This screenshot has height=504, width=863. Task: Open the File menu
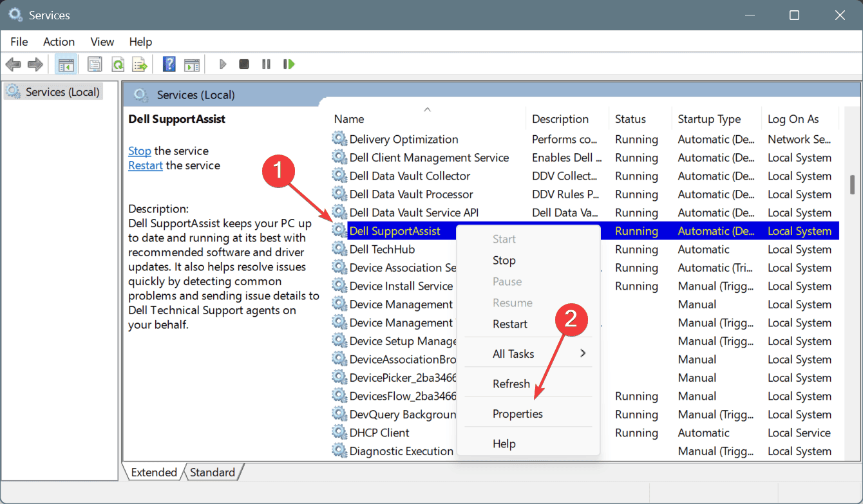pos(19,41)
